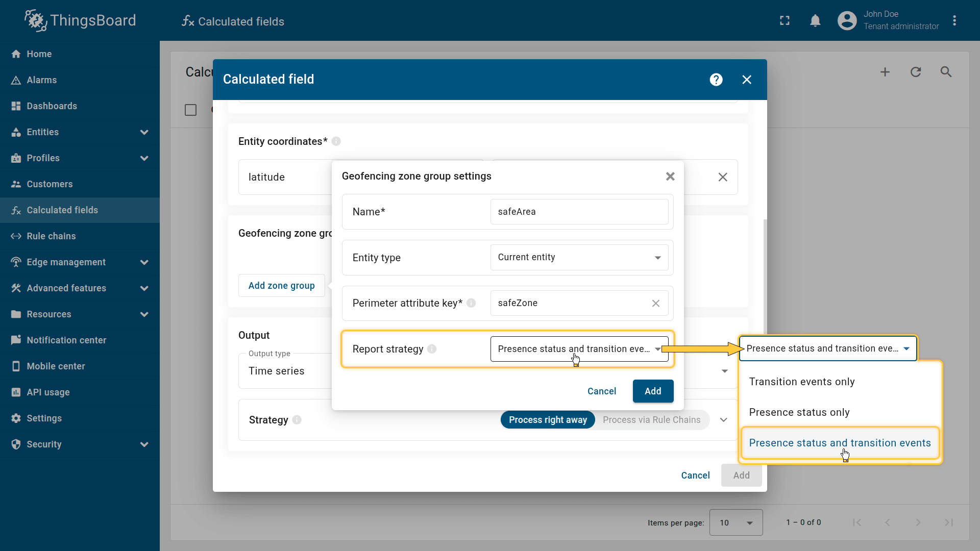Open search in calculated fields table

(946, 72)
